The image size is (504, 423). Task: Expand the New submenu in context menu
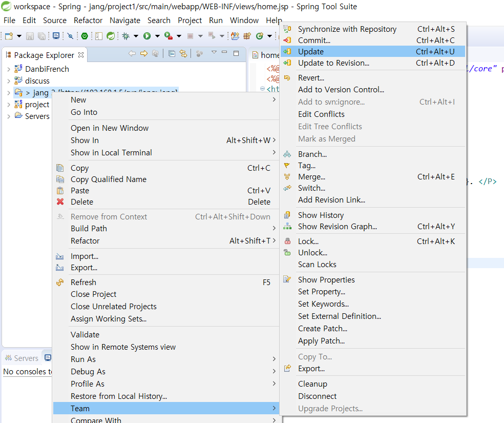(166, 99)
